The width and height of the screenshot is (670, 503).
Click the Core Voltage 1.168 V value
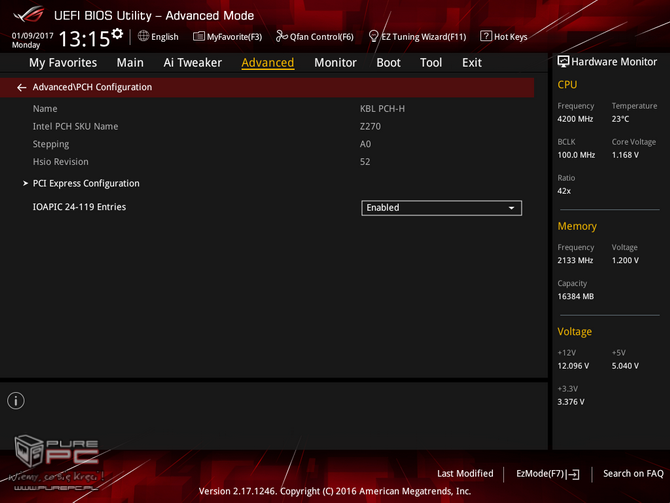pos(625,155)
